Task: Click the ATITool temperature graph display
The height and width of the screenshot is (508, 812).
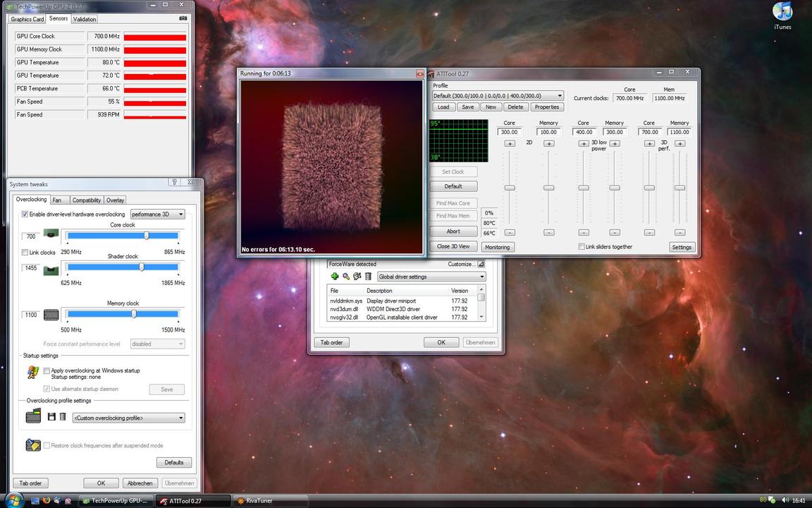Action: (459, 140)
